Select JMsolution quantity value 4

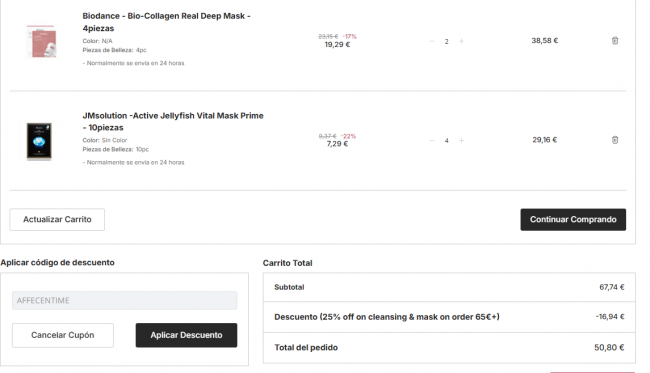tap(446, 141)
